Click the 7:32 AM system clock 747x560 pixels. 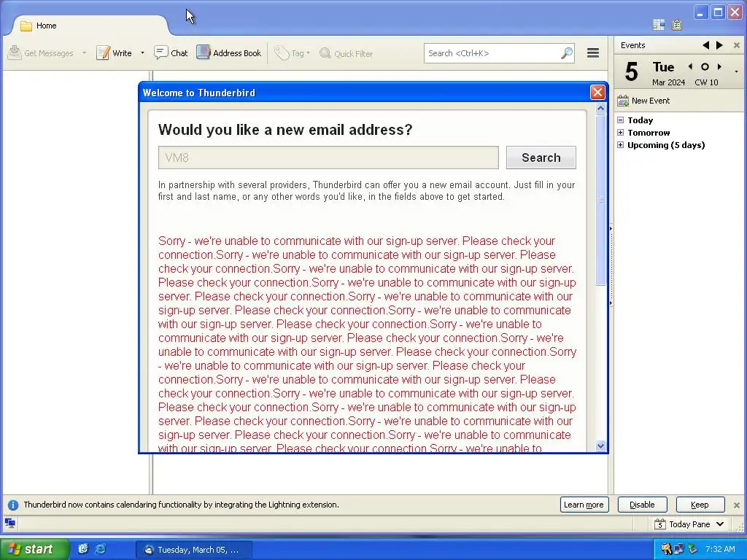(x=720, y=550)
